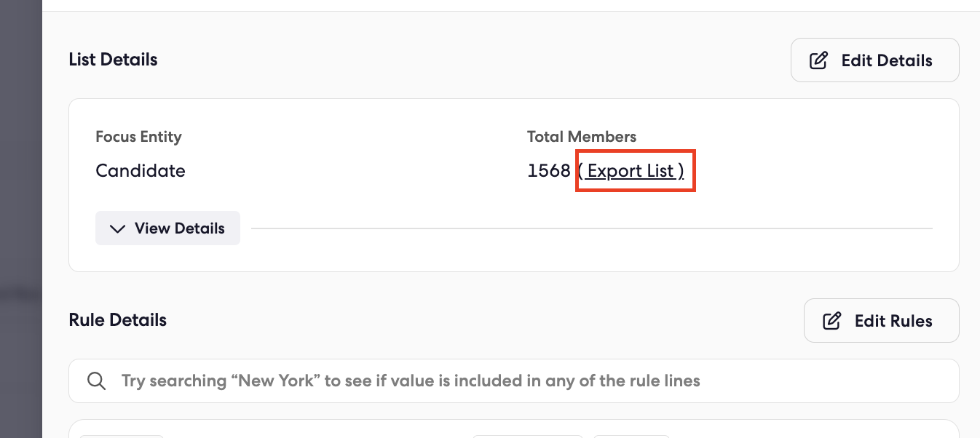Select the Total Members count of 1568
This screenshot has width=980, height=438.
549,170
